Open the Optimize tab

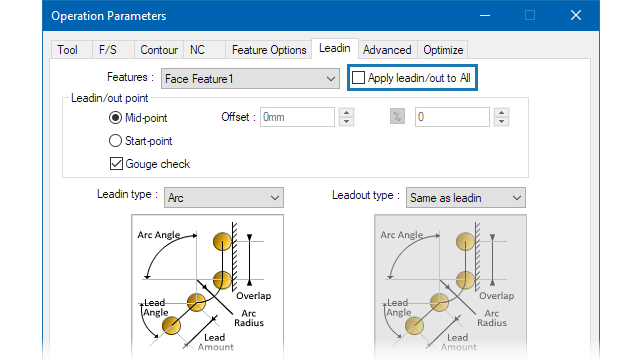tap(443, 50)
